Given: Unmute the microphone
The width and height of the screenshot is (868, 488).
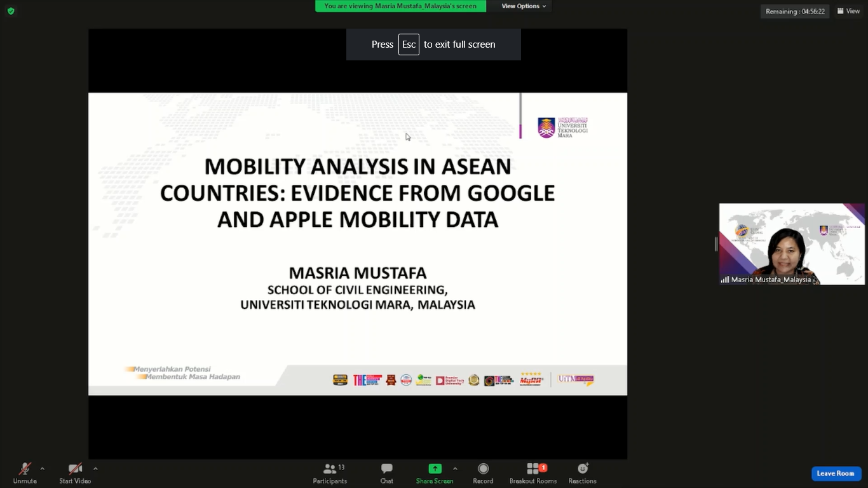Looking at the screenshot, I should point(25,473).
